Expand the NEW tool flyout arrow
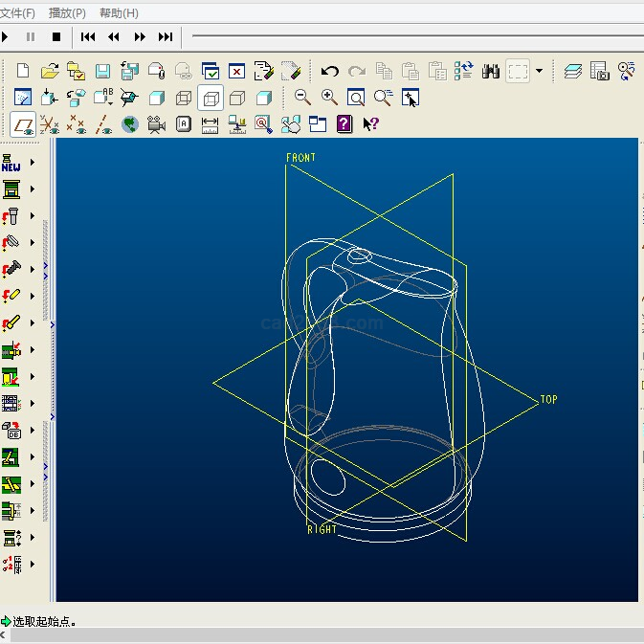644x644 pixels. pyautogui.click(x=33, y=163)
